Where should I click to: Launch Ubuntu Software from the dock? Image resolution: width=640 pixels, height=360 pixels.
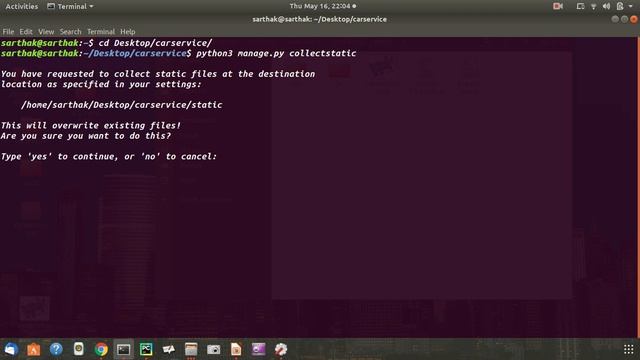pos(33,349)
